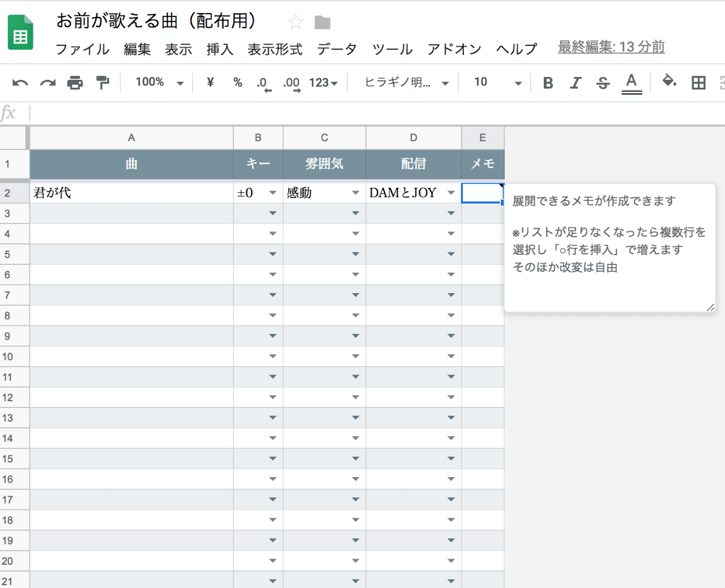Open key dropdown in row 12
Image resolution: width=725 pixels, height=588 pixels.
tap(273, 397)
